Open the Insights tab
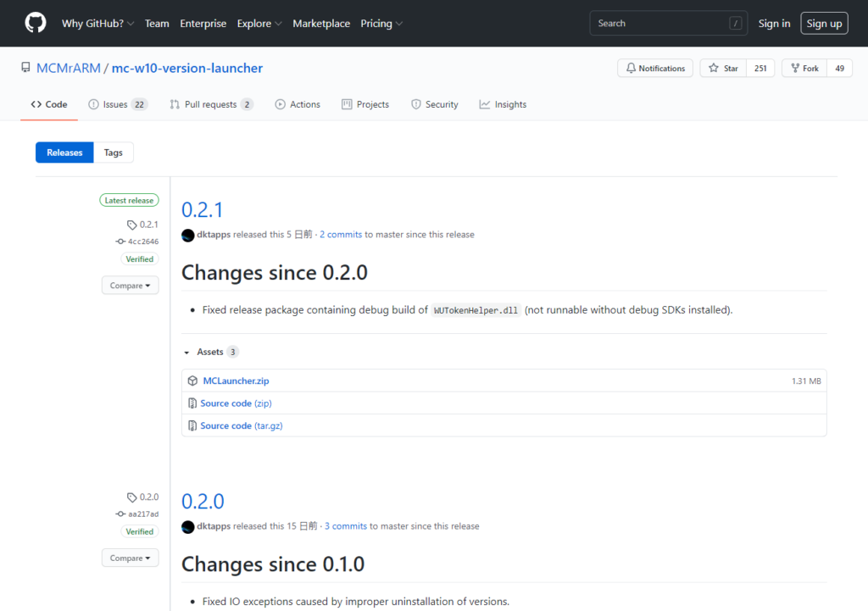This screenshot has width=868, height=611. pos(503,104)
